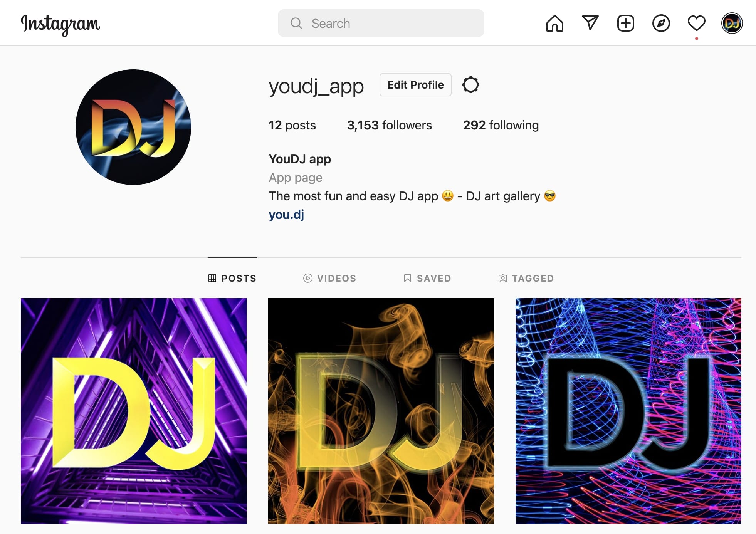Screen dimensions: 756x534
Task: Open the blue neon lines DJ post
Action: 628,411
